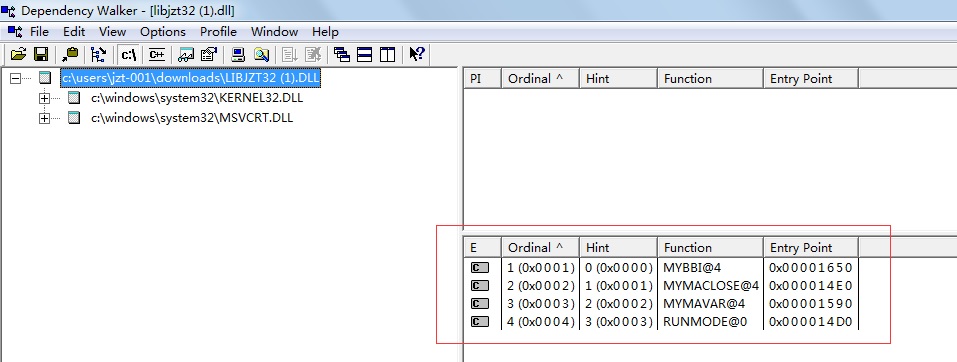Sort exports by Function column header
Image resolution: width=957 pixels, height=362 pixels.
click(x=710, y=248)
